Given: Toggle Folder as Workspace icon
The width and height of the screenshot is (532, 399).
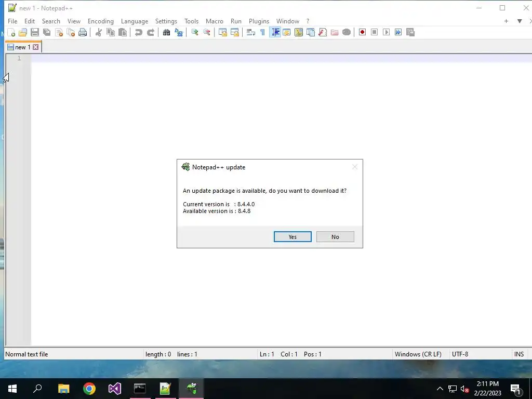Looking at the screenshot, I should point(335,32).
